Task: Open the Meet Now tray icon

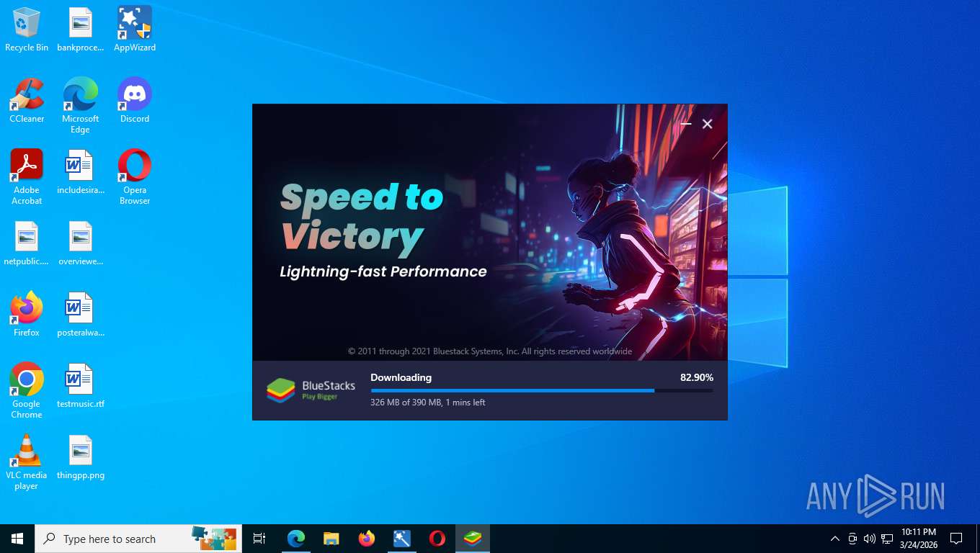Action: click(x=852, y=539)
